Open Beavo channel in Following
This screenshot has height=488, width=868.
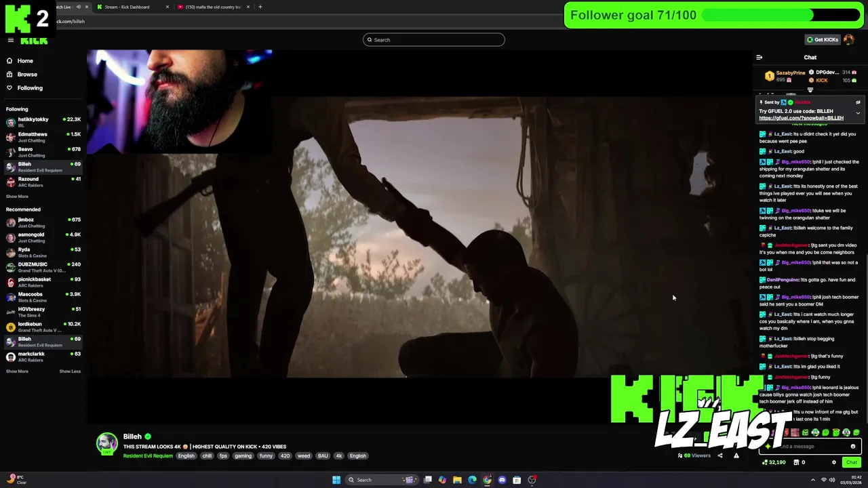pyautogui.click(x=43, y=152)
